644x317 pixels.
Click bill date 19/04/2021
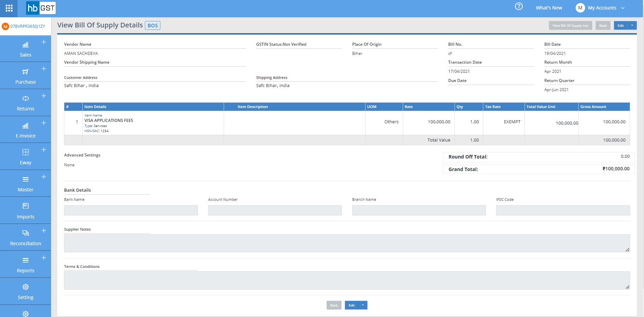click(555, 54)
